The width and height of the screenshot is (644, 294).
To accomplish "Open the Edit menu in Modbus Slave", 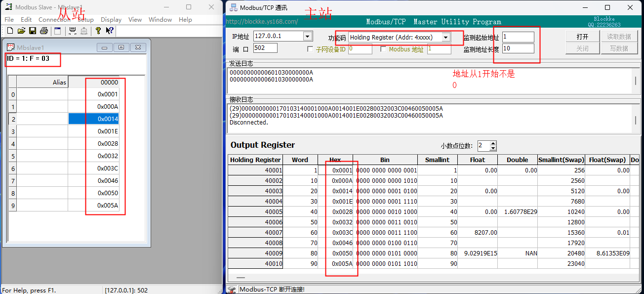I will pos(26,20).
